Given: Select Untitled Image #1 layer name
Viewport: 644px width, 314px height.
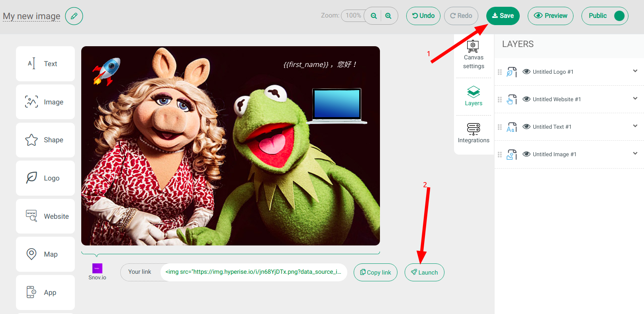Looking at the screenshot, I should [x=555, y=154].
